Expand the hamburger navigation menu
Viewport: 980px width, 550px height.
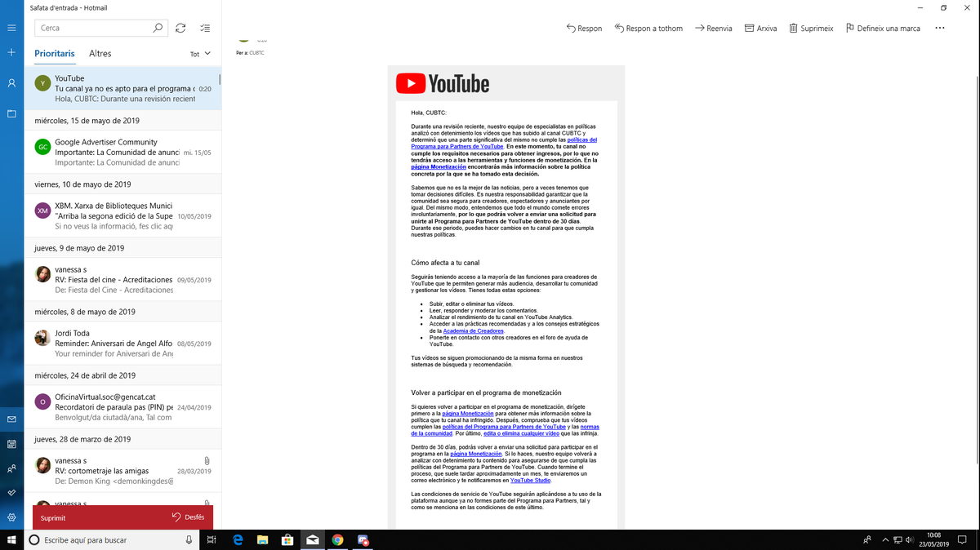11,28
